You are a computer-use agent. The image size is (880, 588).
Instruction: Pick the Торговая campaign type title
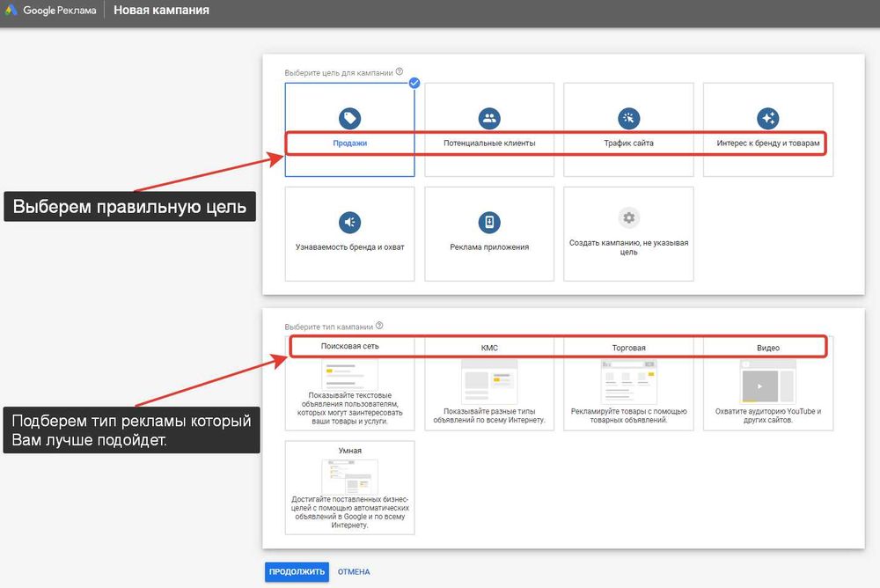click(628, 348)
